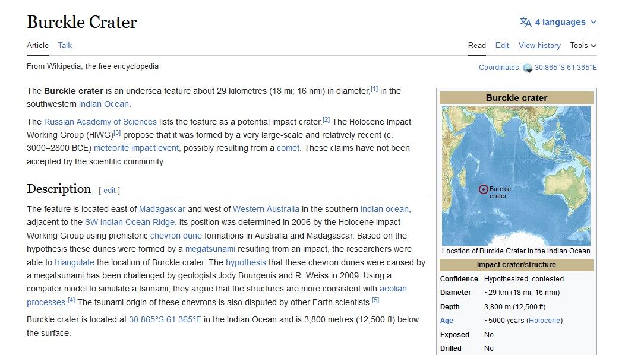Click From Wikipedia, the free encyclopedia tagline
The width and height of the screenshot is (644, 355).
pyautogui.click(x=93, y=66)
